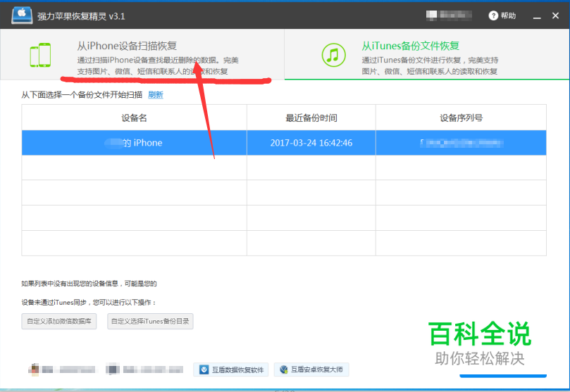This screenshot has height=392, width=570.
Task: Open the 帮助 help menu
Action: tap(502, 15)
